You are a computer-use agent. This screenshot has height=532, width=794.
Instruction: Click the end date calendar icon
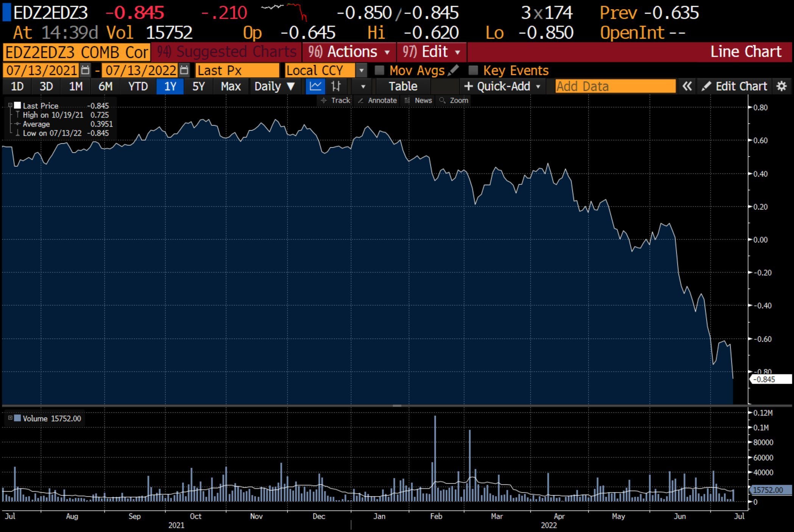pos(184,70)
